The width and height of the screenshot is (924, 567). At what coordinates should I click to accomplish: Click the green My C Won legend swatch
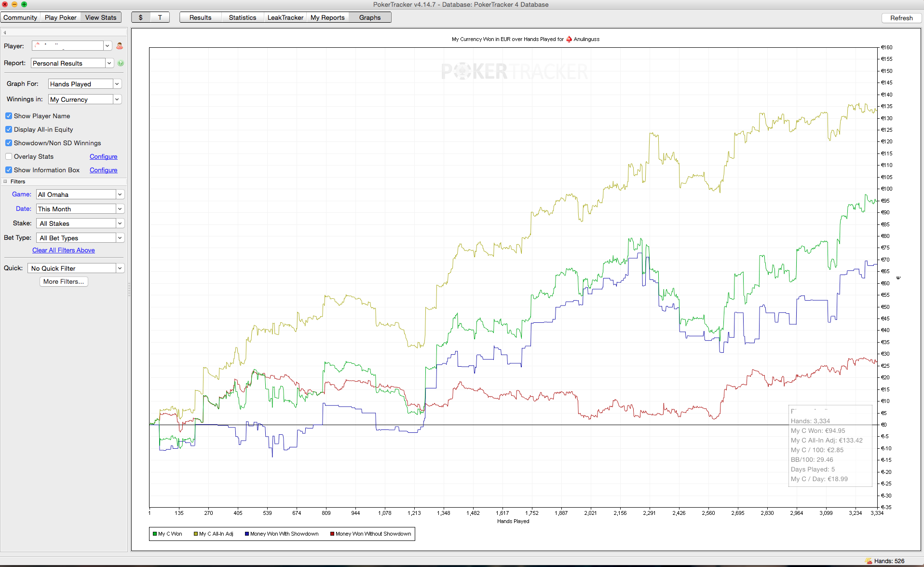155,534
